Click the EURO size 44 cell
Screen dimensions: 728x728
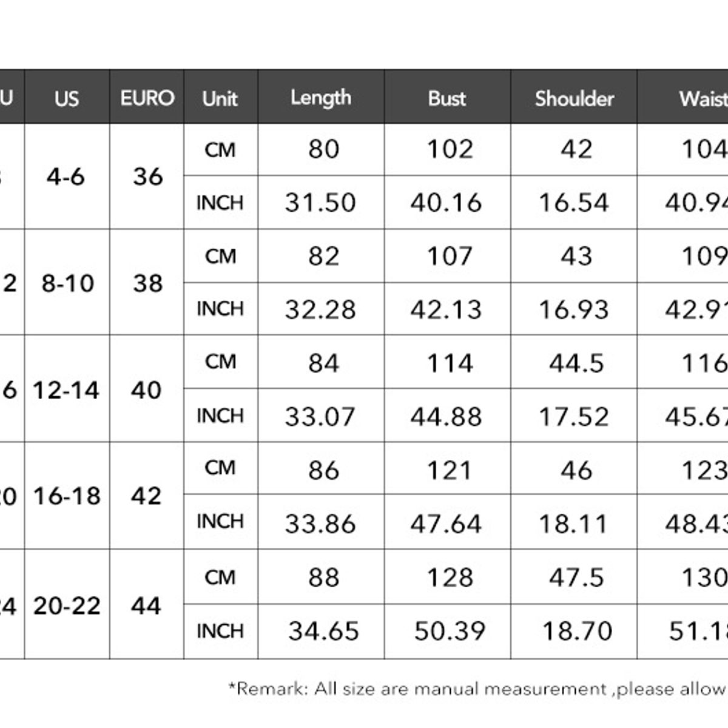(x=147, y=605)
